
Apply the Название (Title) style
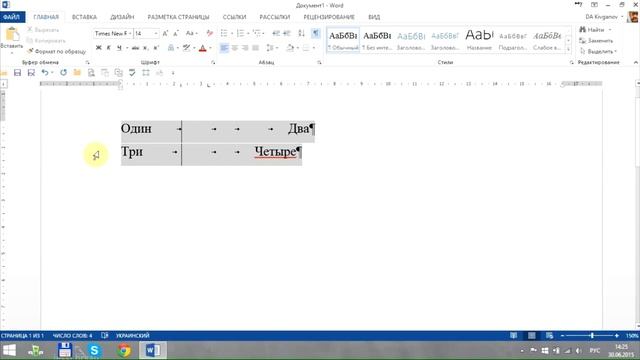click(479, 40)
